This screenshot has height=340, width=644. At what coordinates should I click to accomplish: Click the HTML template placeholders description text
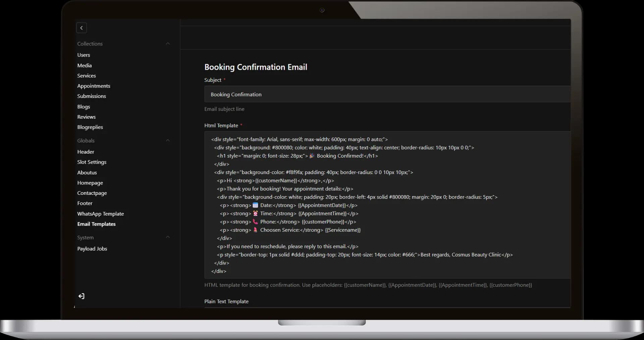(368, 285)
